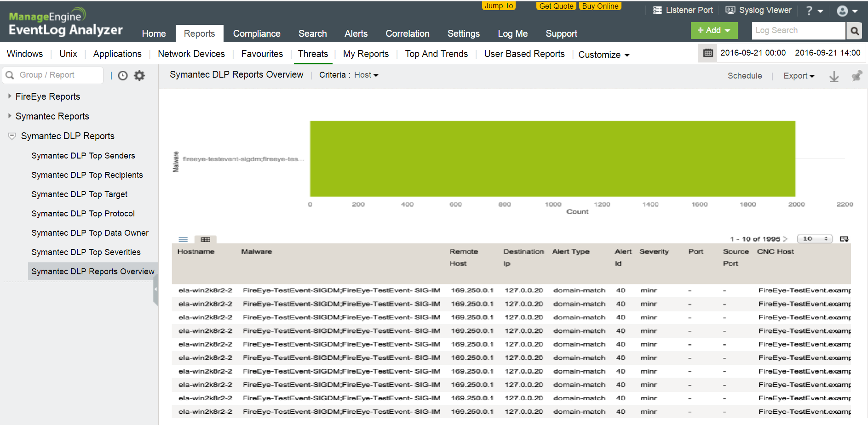Click the green Malware chart bar
The height and width of the screenshot is (425, 868).
[552, 159]
